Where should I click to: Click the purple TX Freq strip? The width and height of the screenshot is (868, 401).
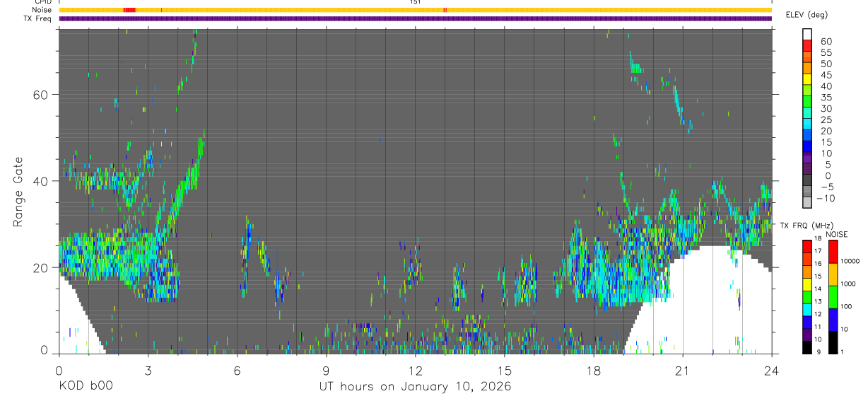point(415,18)
